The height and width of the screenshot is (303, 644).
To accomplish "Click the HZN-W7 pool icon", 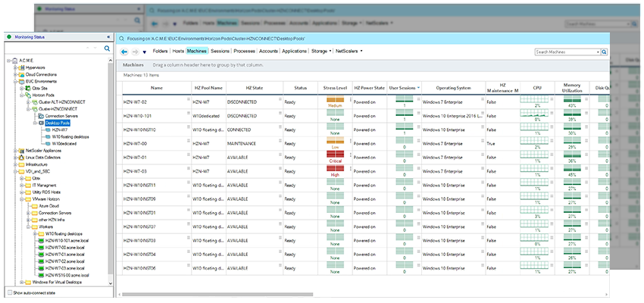I will point(48,130).
